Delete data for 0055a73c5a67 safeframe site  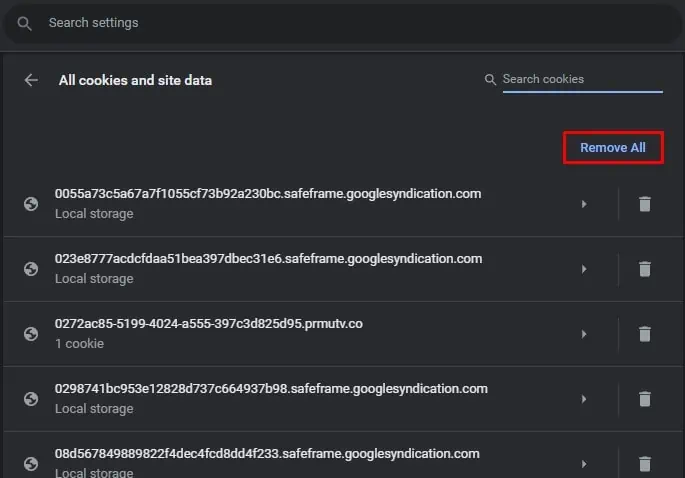click(x=645, y=204)
